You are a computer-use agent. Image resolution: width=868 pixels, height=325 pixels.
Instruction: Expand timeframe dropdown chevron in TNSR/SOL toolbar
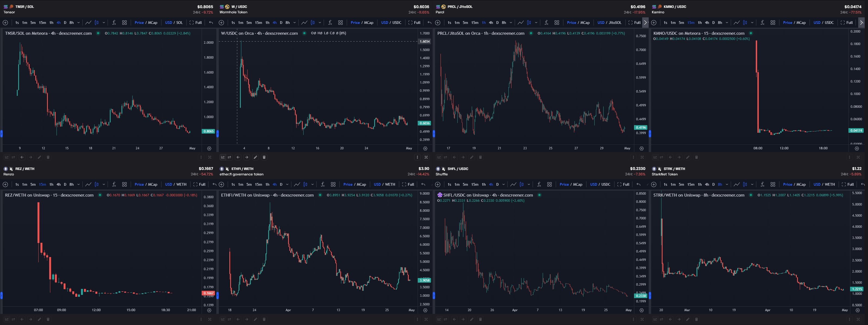coord(79,23)
